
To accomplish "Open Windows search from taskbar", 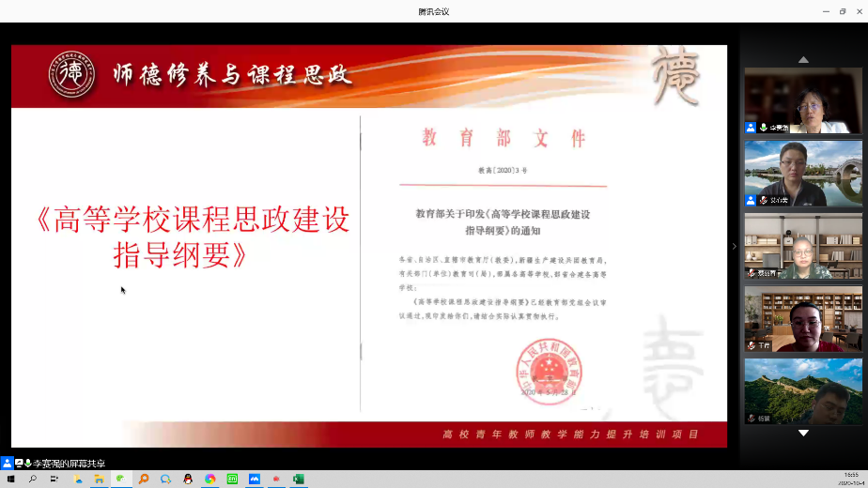I will point(32,479).
